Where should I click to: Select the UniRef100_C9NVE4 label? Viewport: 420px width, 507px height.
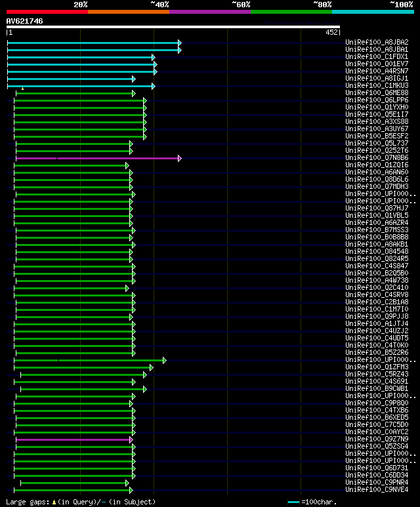(x=377, y=489)
